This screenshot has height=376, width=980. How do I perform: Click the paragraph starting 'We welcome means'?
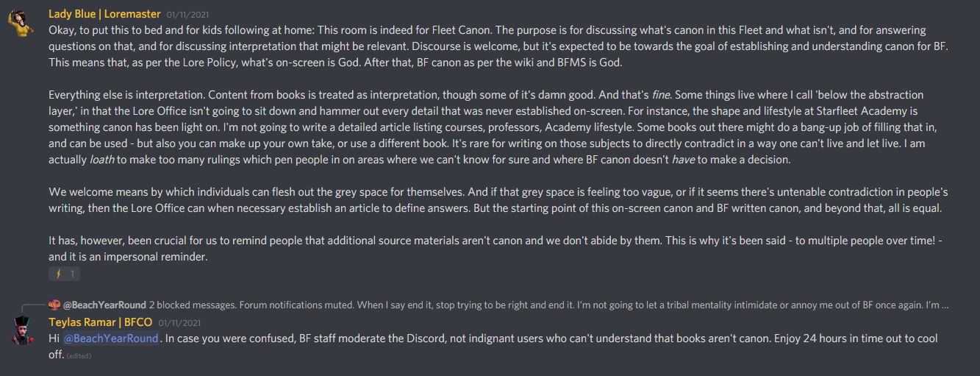pos(498,200)
